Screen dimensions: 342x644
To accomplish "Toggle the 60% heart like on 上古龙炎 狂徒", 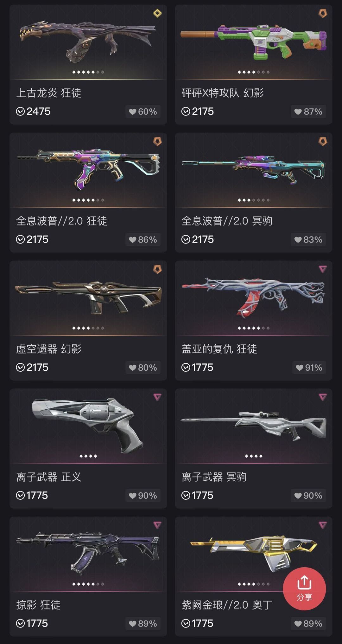I will pyautogui.click(x=143, y=112).
